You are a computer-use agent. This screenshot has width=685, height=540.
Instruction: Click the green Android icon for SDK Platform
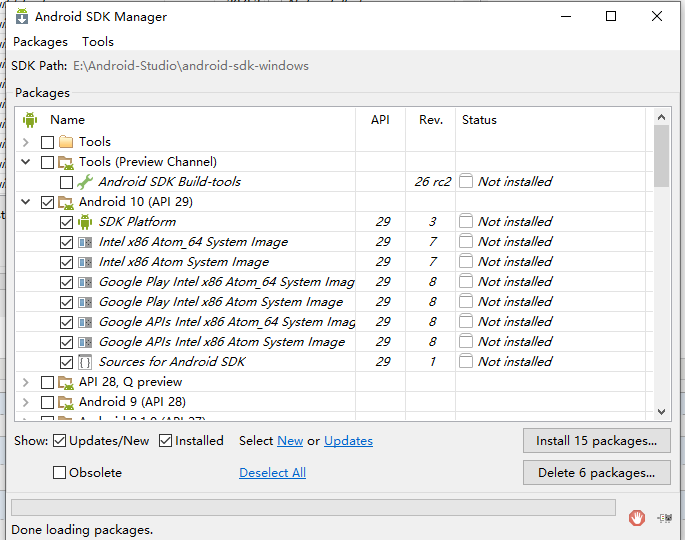point(85,222)
